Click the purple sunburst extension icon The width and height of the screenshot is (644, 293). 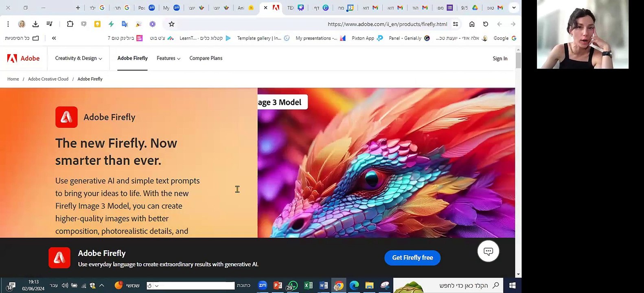(153, 24)
